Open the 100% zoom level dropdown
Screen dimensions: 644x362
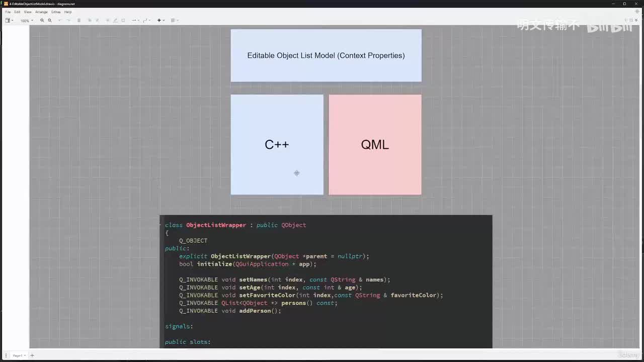pyautogui.click(x=27, y=21)
